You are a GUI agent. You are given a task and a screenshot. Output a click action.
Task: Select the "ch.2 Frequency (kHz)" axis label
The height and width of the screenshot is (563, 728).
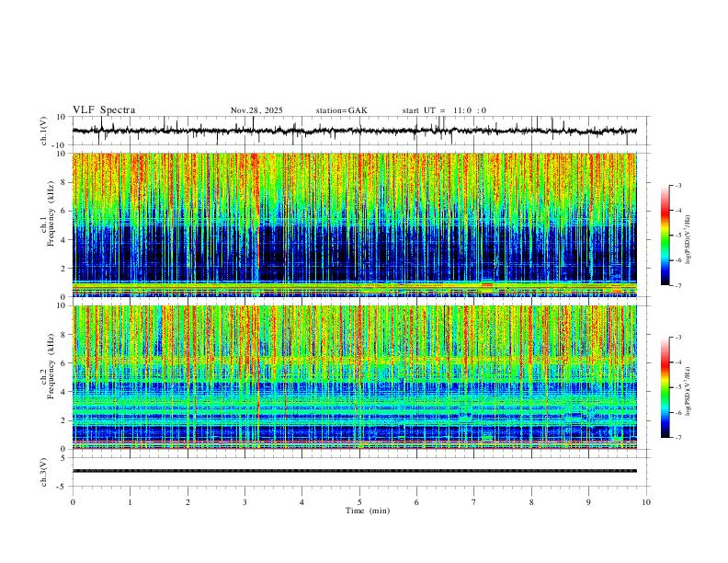click(49, 367)
